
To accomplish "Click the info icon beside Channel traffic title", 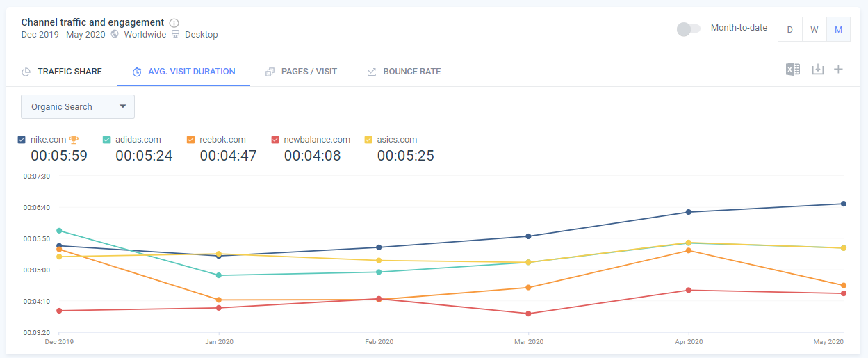I will (x=174, y=23).
